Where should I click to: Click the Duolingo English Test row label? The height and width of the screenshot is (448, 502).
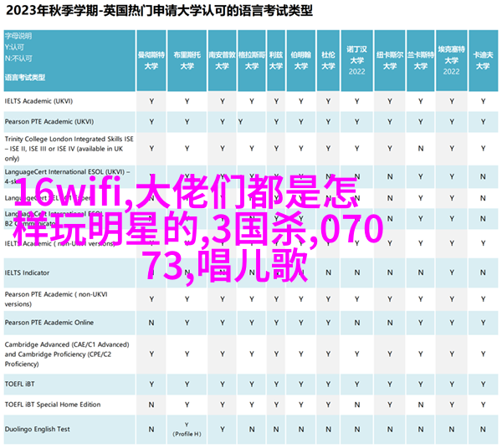[37, 429]
